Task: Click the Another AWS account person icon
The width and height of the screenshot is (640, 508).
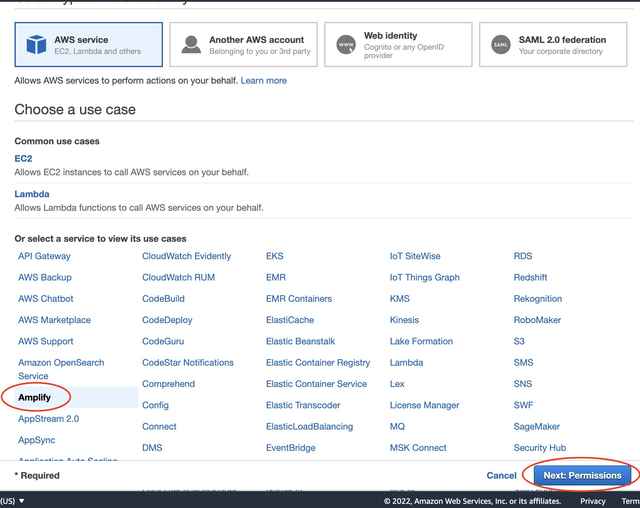Action: point(191,44)
